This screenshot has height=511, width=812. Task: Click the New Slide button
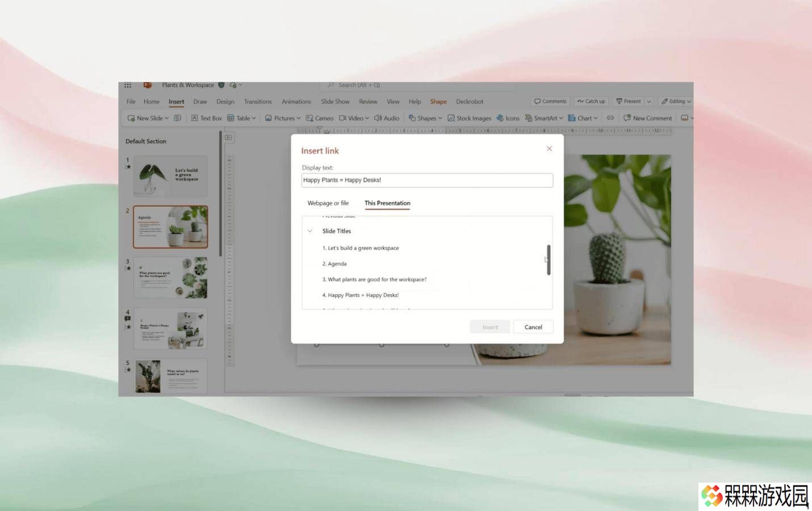[145, 118]
